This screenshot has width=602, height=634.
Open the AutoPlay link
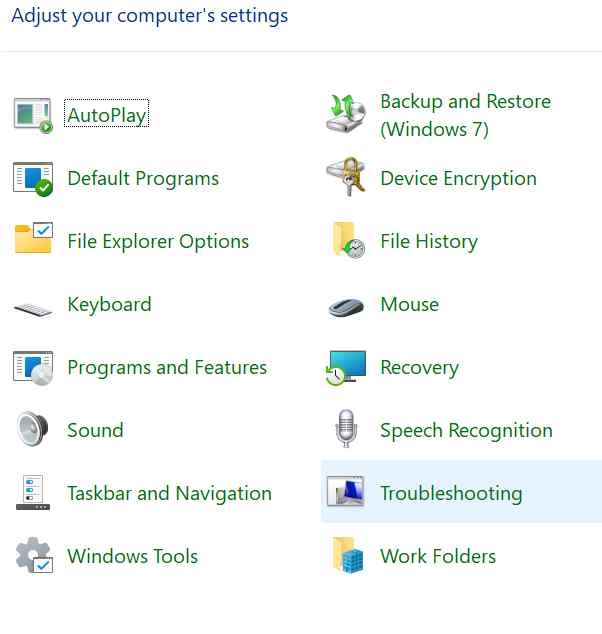(x=106, y=115)
